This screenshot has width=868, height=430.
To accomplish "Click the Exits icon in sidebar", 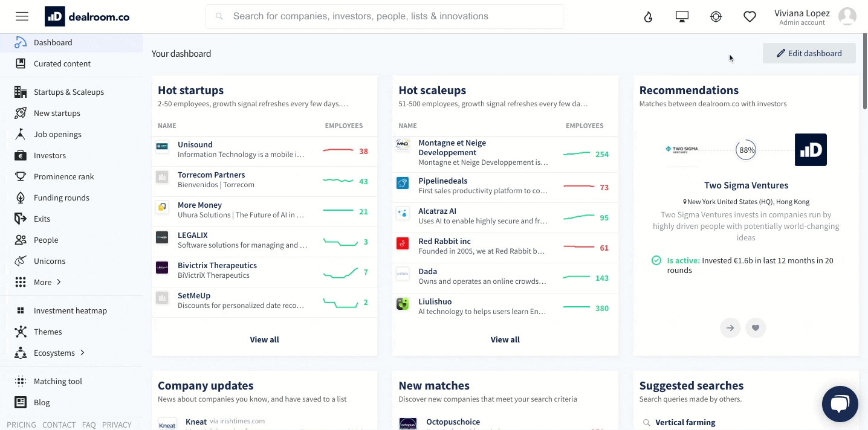I will (21, 219).
